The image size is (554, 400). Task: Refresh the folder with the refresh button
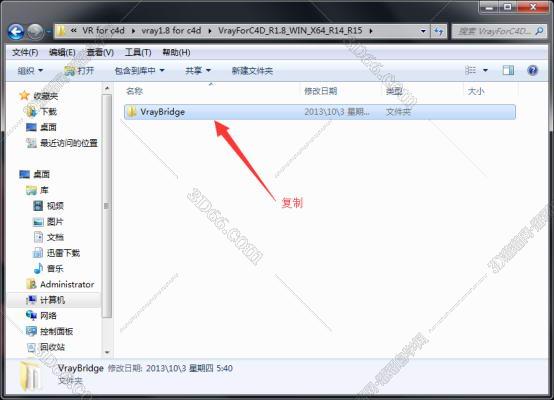439,31
